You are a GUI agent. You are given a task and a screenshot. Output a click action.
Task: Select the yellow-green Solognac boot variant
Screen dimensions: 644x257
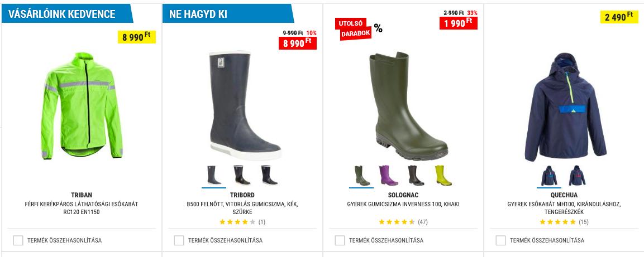tap(443, 176)
